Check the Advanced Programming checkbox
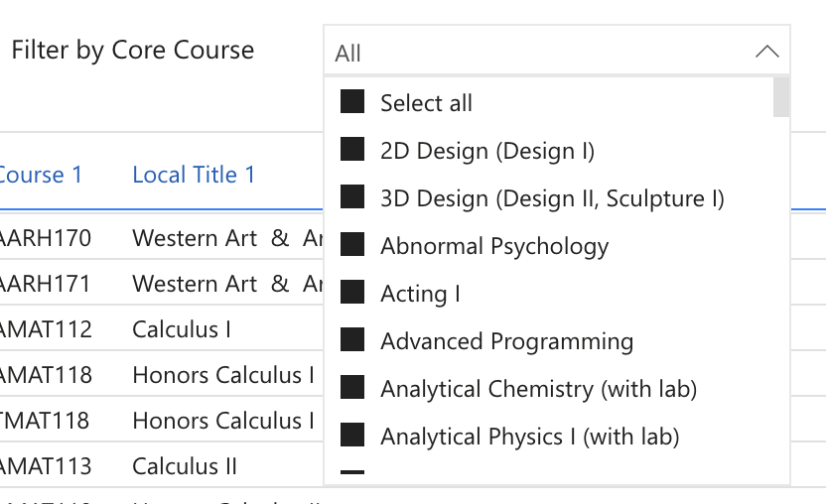The width and height of the screenshot is (826, 504). click(x=352, y=340)
